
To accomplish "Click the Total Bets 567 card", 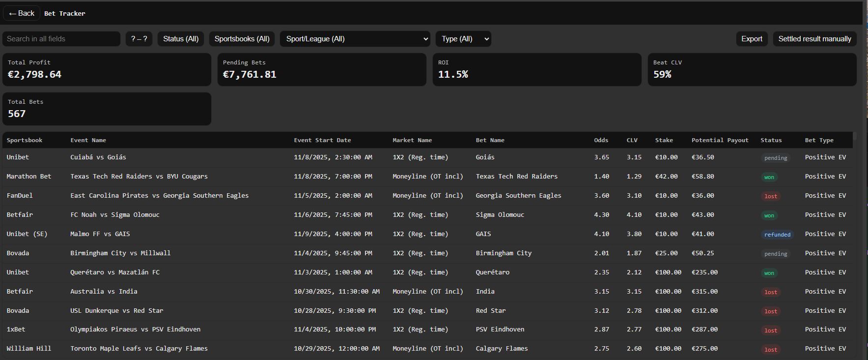I will tap(107, 109).
